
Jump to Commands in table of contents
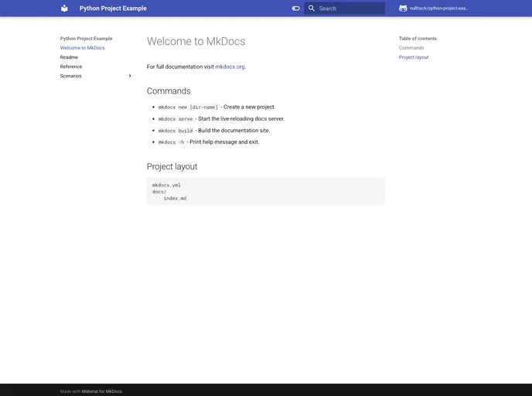pos(411,48)
